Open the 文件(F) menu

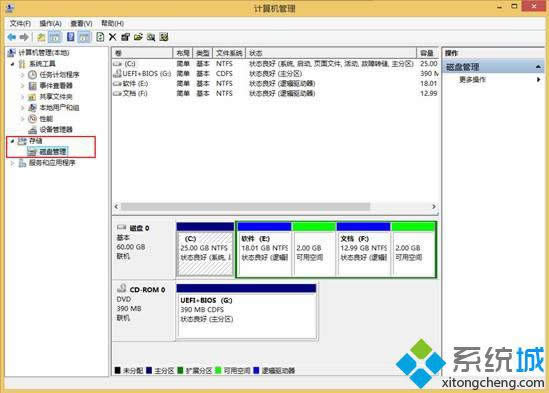(20, 23)
